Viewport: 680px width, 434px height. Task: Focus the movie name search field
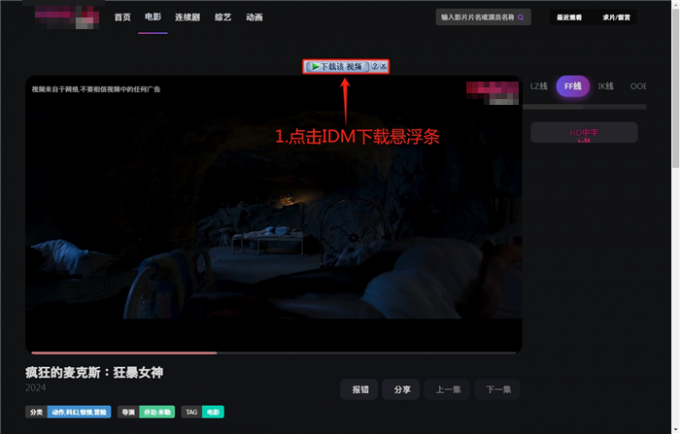click(483, 17)
